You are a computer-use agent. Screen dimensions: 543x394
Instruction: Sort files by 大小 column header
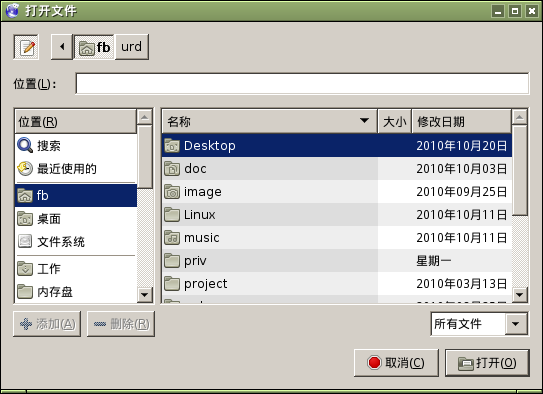click(395, 122)
